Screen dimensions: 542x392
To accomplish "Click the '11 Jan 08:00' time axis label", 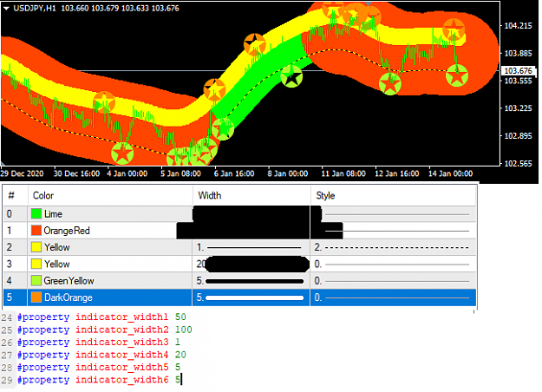I will (x=343, y=173).
